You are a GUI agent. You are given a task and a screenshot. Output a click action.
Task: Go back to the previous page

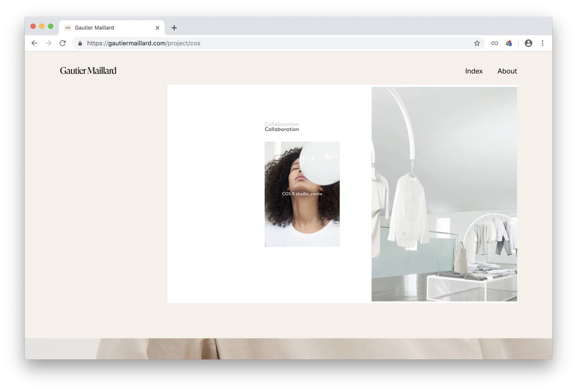[x=34, y=43]
